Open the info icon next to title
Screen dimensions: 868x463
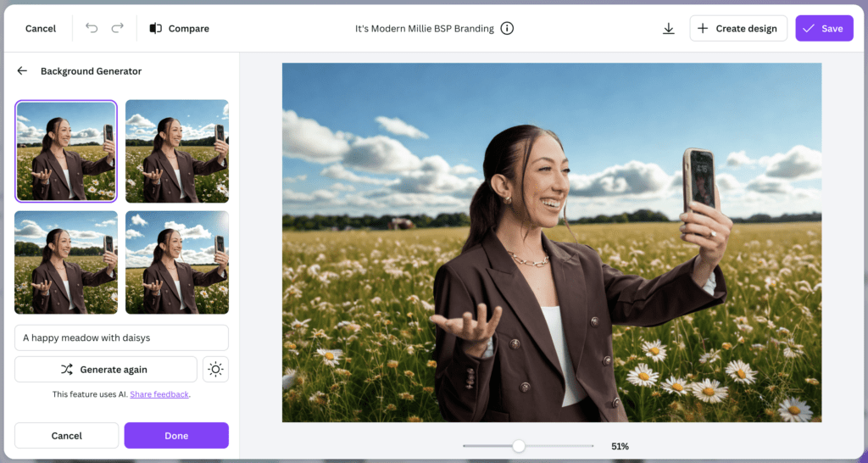click(x=507, y=28)
